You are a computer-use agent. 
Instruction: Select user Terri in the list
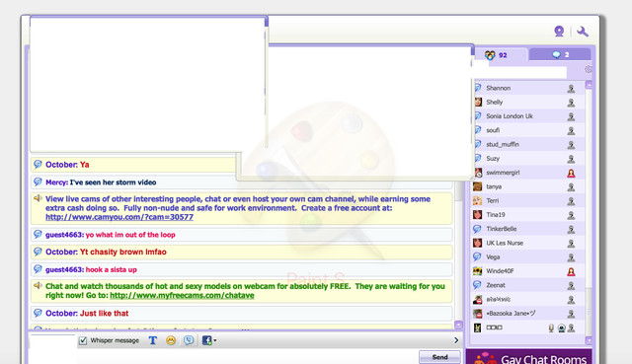click(528, 201)
